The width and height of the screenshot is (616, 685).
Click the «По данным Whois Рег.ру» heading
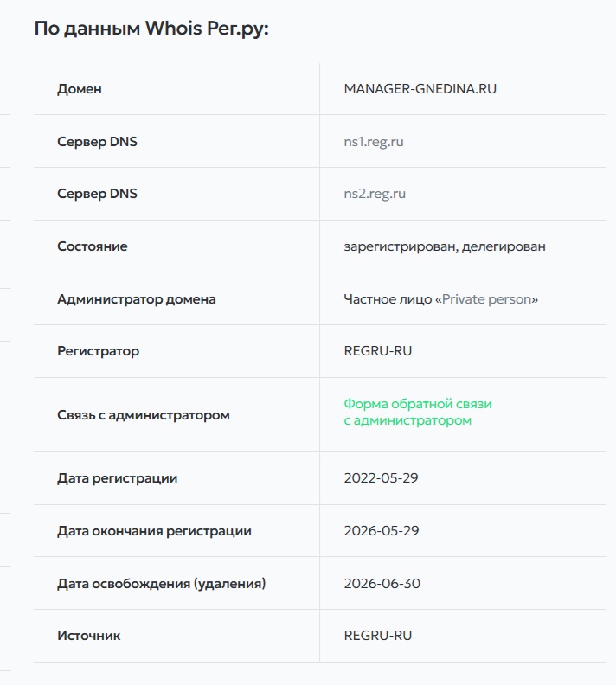[151, 29]
